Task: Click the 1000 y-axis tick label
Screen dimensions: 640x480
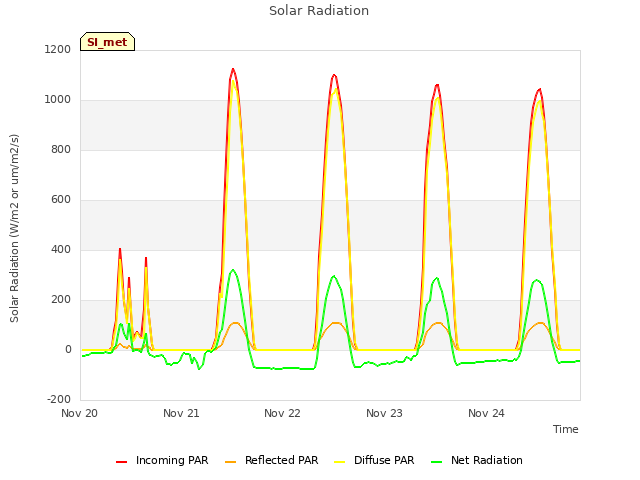Action: tap(58, 100)
